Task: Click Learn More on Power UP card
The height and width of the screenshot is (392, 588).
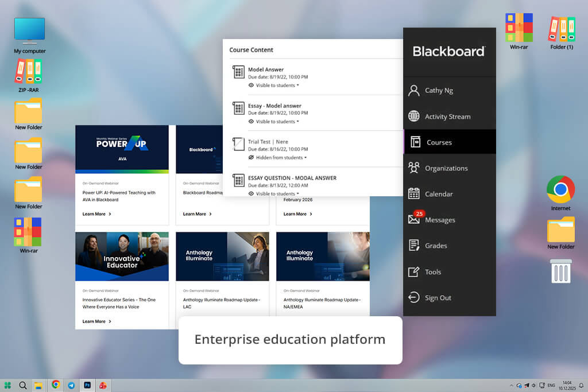Action: click(96, 214)
